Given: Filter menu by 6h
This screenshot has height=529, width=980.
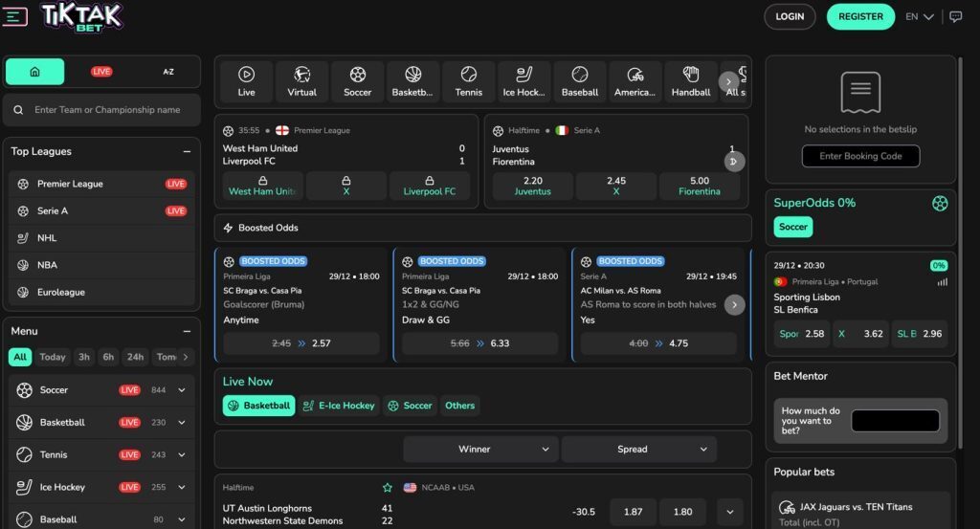Looking at the screenshot, I should (108, 357).
